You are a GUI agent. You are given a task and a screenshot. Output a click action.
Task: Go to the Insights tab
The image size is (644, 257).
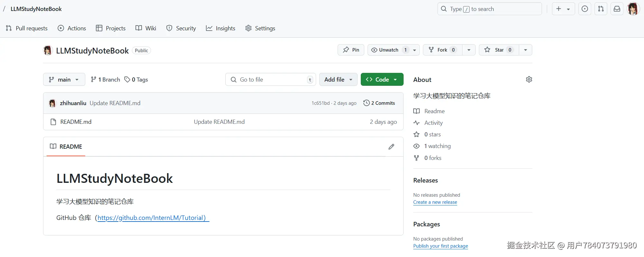click(220, 28)
